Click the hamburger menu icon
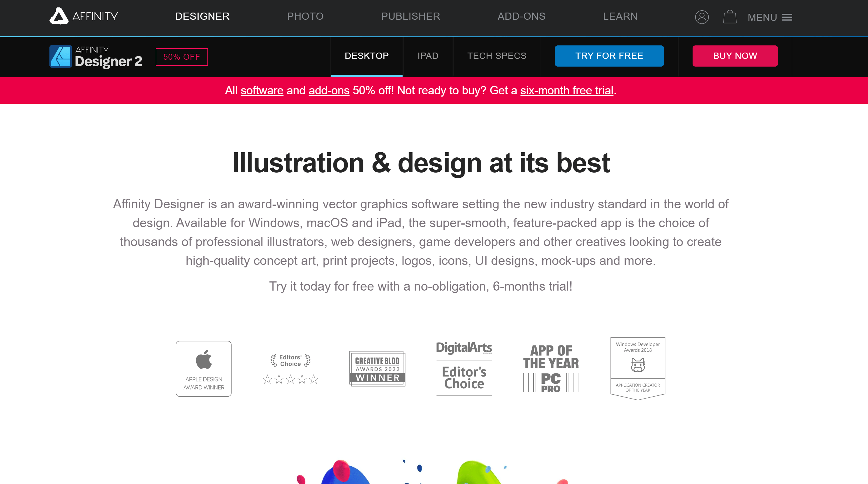The image size is (868, 484). point(788,17)
